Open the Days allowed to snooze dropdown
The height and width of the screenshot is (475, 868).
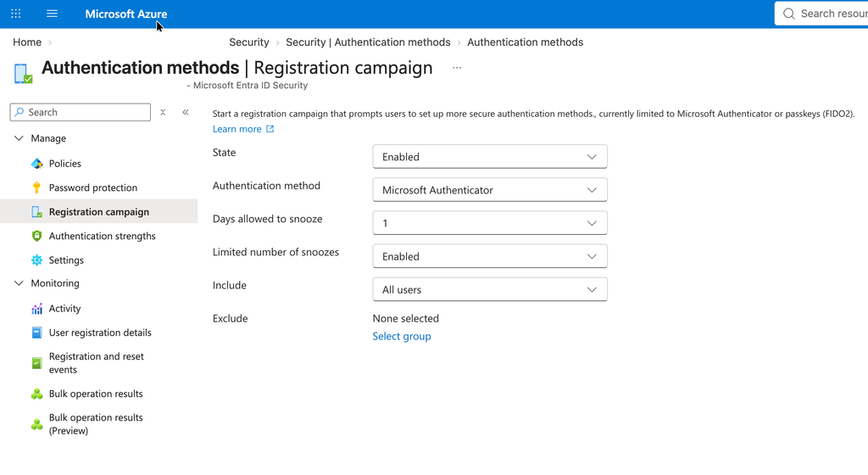point(490,223)
